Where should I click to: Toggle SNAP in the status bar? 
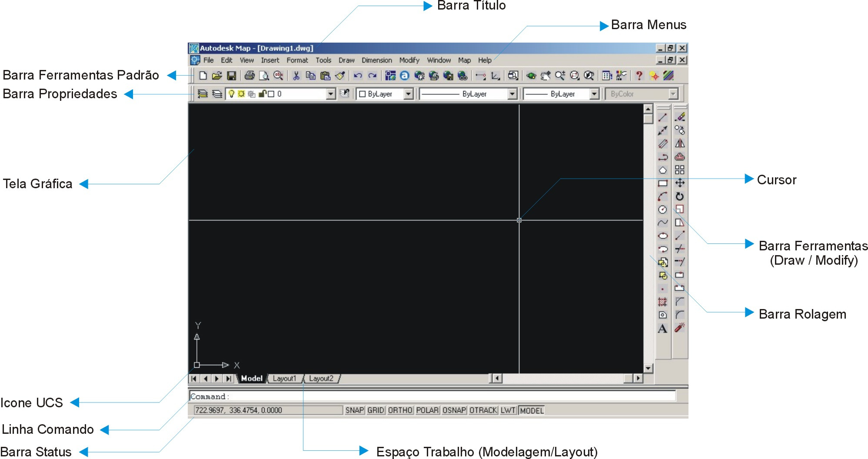[355, 410]
